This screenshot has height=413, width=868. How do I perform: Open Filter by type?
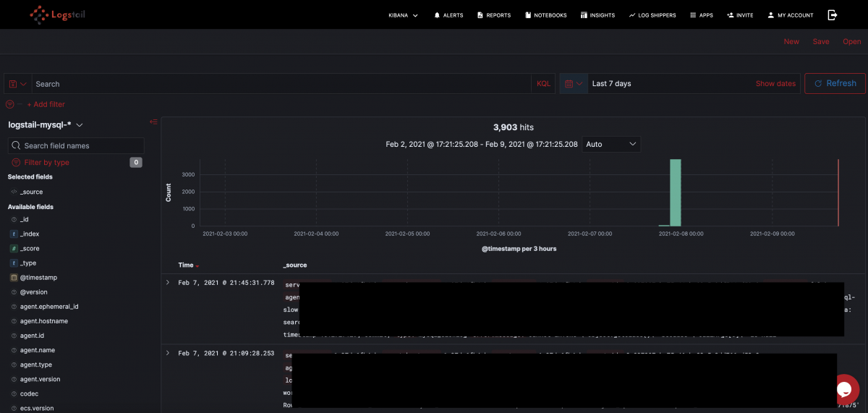tap(41, 163)
